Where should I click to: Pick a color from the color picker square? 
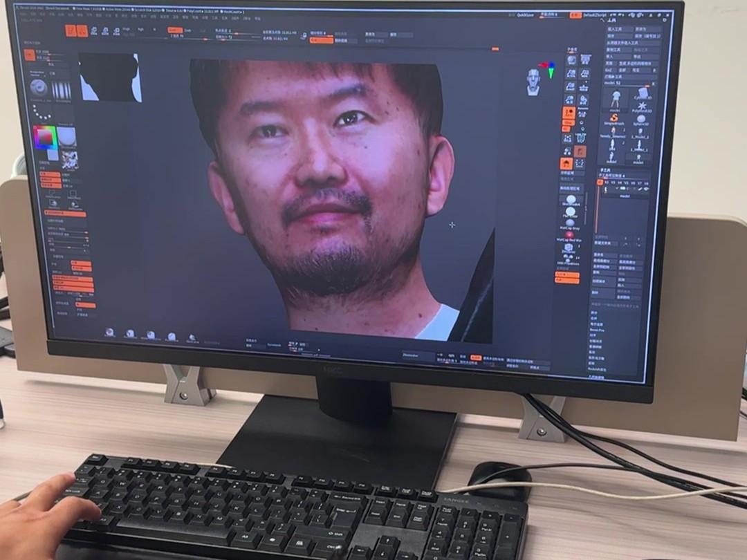coord(45,136)
